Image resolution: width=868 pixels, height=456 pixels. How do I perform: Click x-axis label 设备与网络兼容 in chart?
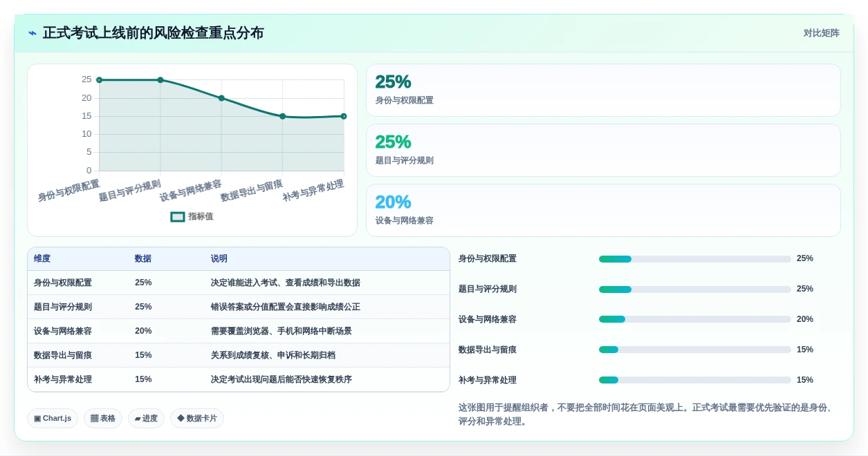(191, 190)
